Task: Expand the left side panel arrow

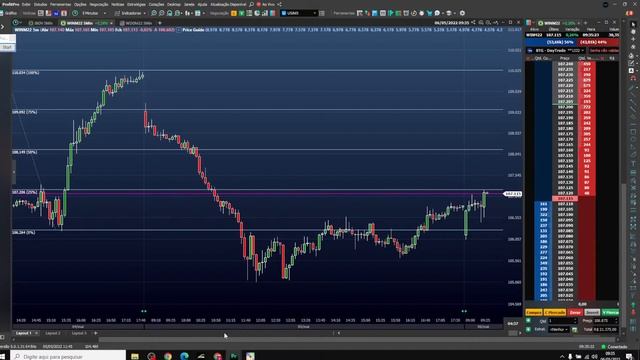Action: [3, 27]
